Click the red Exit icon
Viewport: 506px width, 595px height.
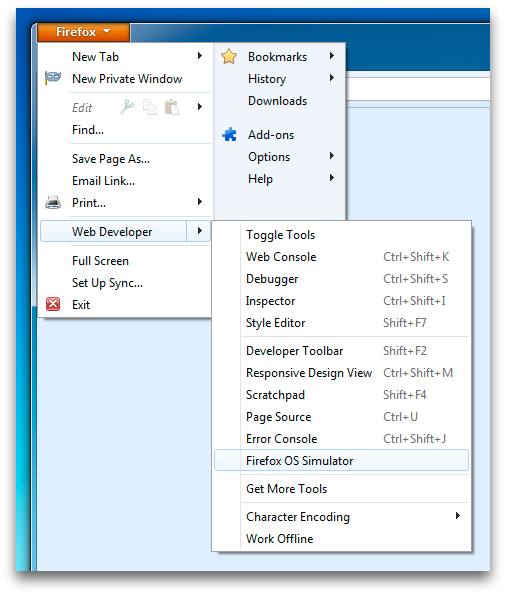click(x=53, y=304)
